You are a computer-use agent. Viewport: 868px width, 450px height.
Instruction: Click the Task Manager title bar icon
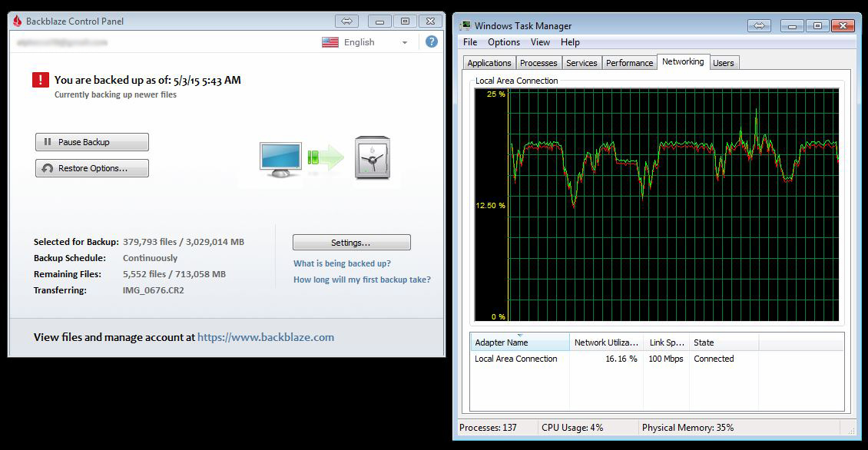(x=465, y=26)
